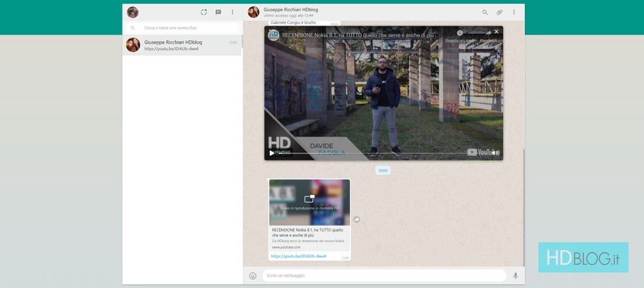Click the Scrivi un messaggio text box
This screenshot has height=288, width=644.
pyautogui.click(x=383, y=276)
